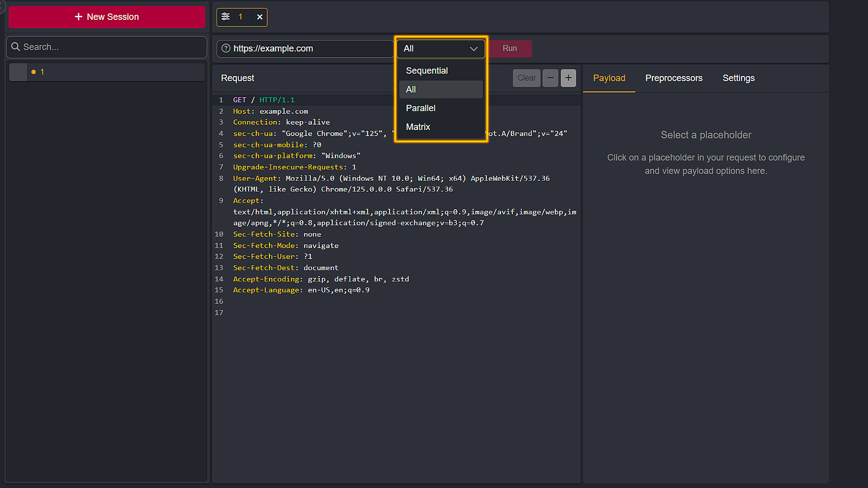The height and width of the screenshot is (488, 868).
Task: Select session 1 in the sidebar list
Action: pos(107,72)
